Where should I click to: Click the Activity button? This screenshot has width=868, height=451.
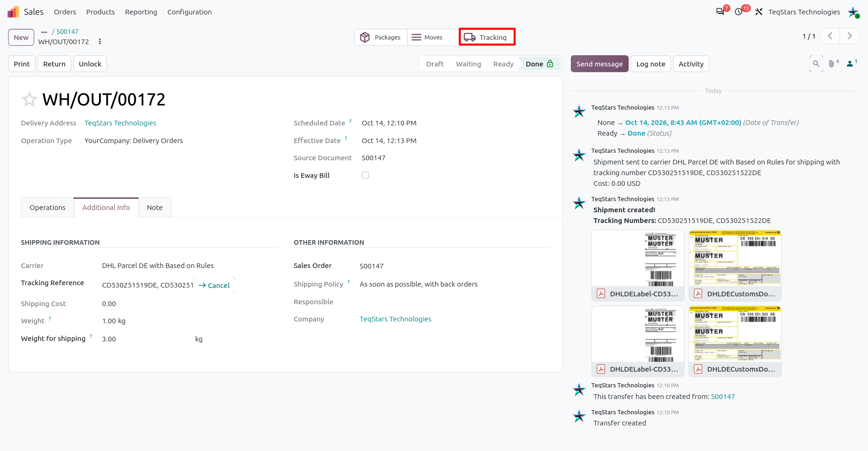[x=691, y=64]
